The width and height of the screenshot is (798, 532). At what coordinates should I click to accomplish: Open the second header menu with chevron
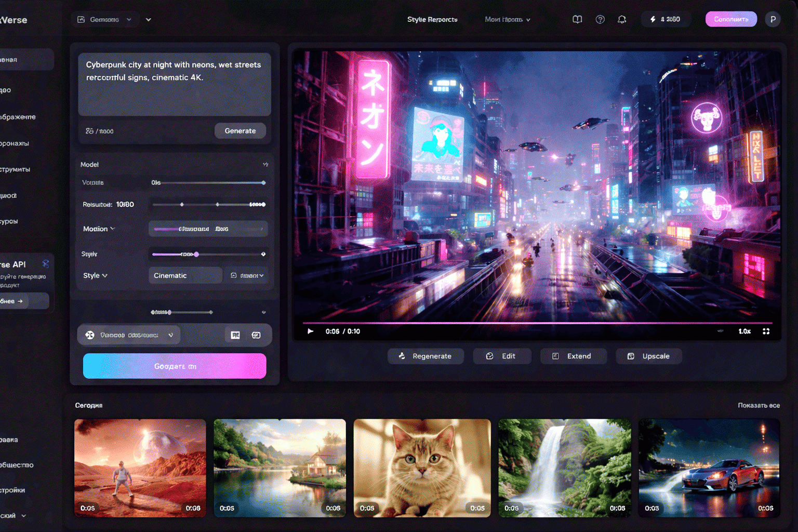[x=507, y=19]
